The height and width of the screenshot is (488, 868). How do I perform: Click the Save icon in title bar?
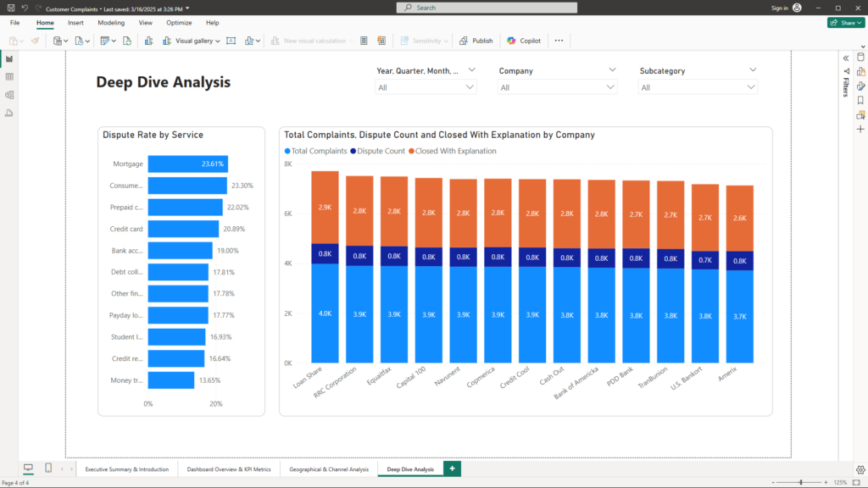click(10, 8)
